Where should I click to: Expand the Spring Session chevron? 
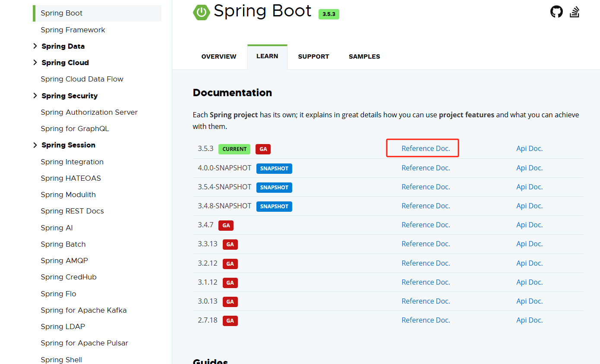pyautogui.click(x=35, y=145)
